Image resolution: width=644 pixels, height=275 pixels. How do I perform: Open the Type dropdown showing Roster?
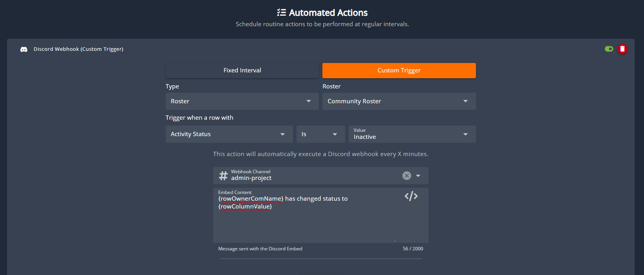242,101
